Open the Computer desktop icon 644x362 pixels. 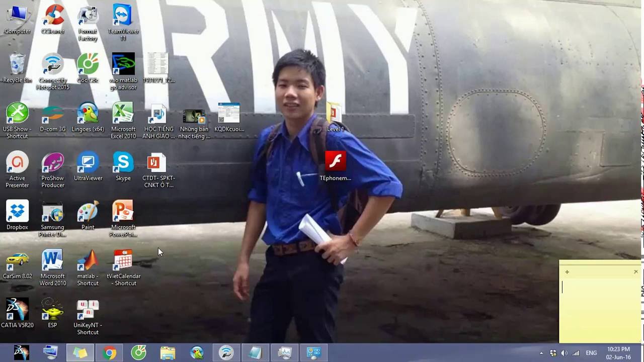point(17,19)
